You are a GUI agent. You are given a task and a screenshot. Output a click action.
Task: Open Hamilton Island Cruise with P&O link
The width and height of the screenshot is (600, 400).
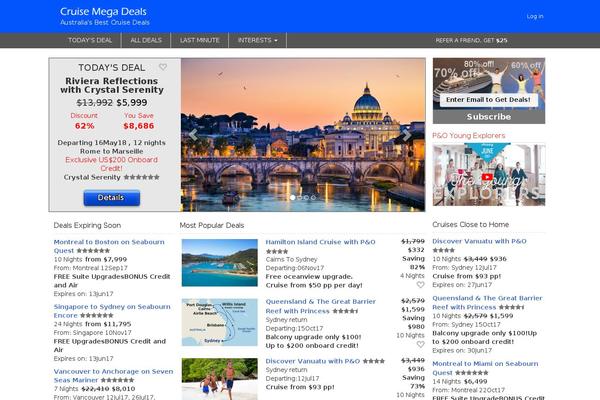[320, 242]
